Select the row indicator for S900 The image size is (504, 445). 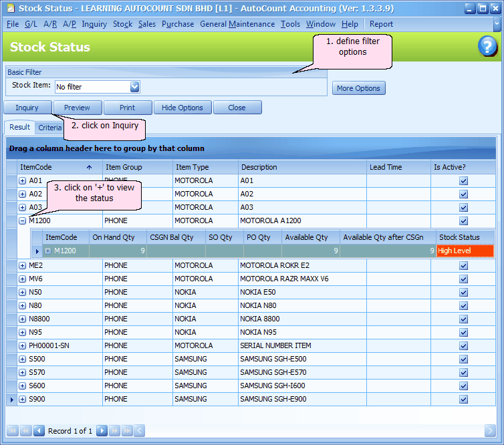12,400
